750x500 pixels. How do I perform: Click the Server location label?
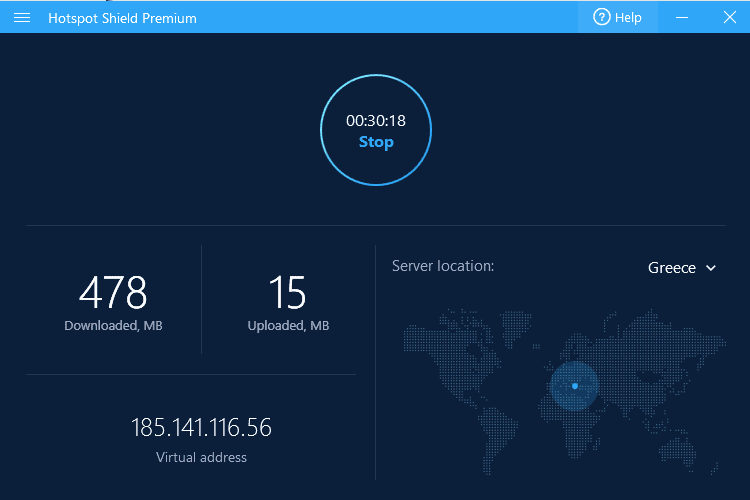(x=443, y=266)
